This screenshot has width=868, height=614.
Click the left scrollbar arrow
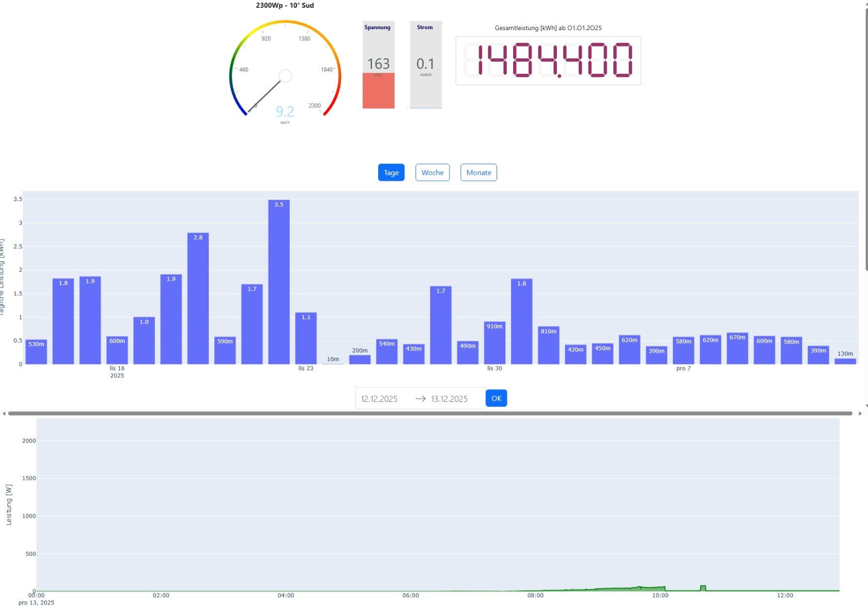tap(4, 414)
